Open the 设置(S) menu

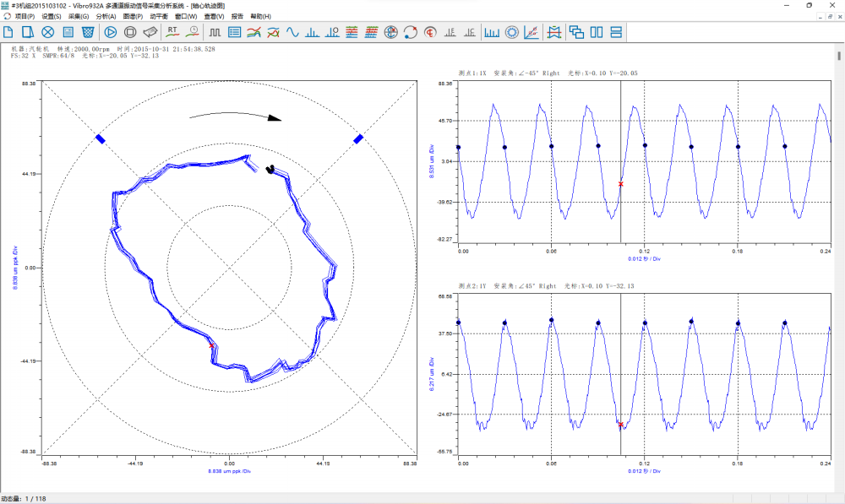click(52, 17)
